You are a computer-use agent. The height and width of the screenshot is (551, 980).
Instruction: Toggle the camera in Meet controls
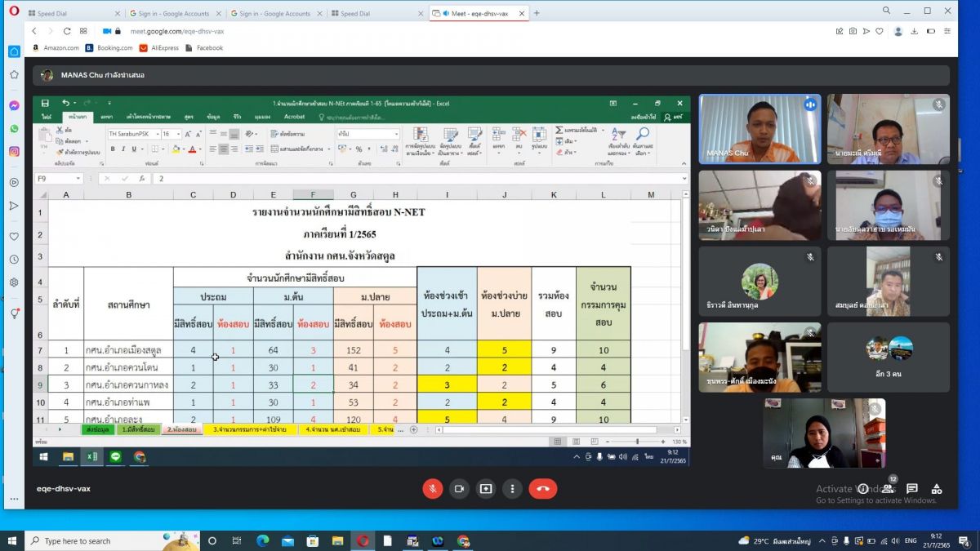point(459,488)
